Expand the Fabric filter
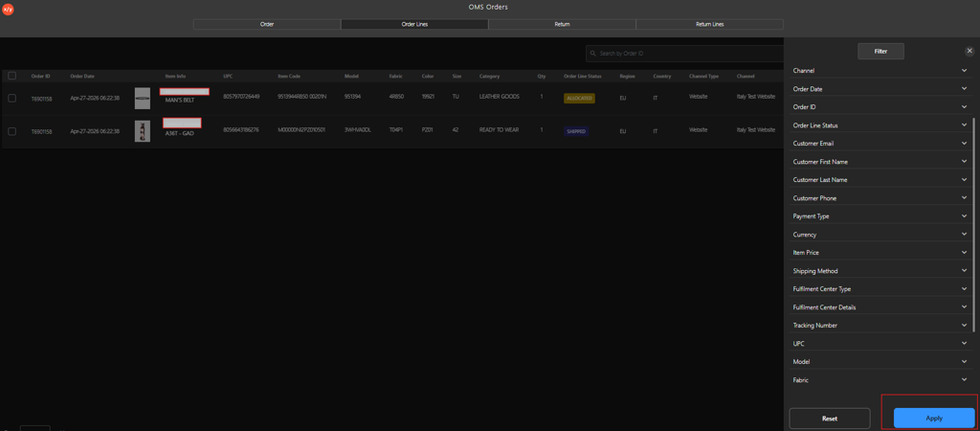The image size is (980, 431). 880,379
